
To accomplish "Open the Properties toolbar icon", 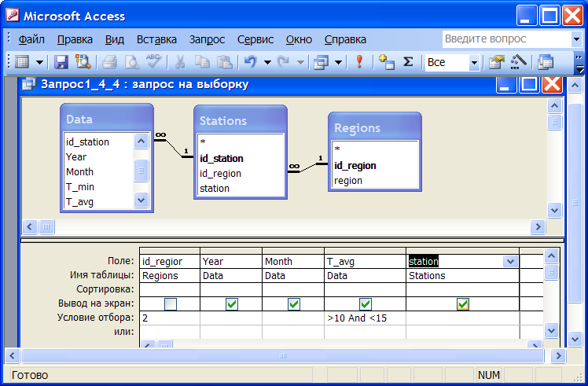I will (x=497, y=62).
